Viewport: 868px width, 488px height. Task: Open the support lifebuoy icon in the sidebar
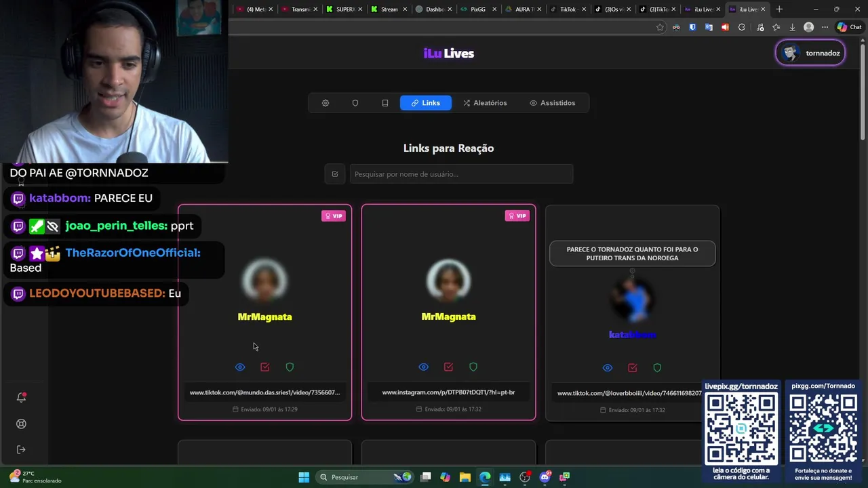pos(21,424)
